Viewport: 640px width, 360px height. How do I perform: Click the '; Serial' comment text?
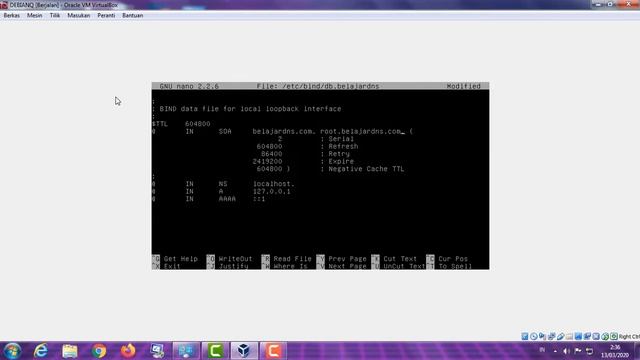(x=337, y=139)
